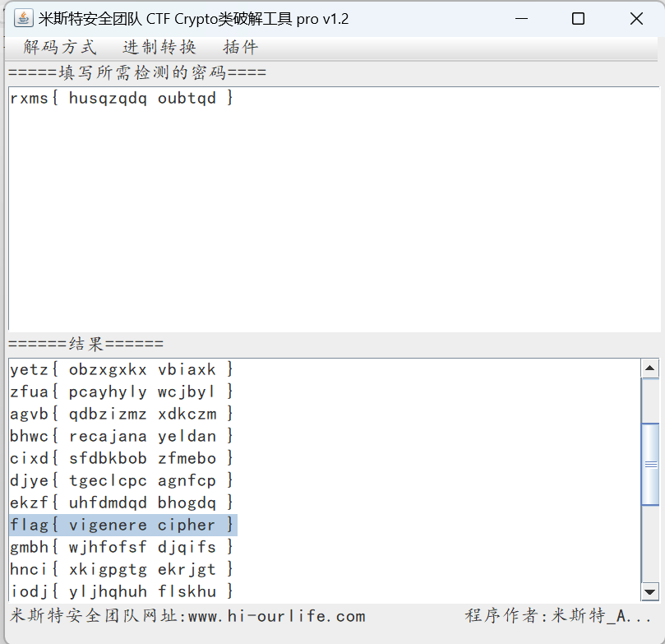The height and width of the screenshot is (644, 665).
Task: Click the results scrollbar down arrow
Action: pos(650,592)
